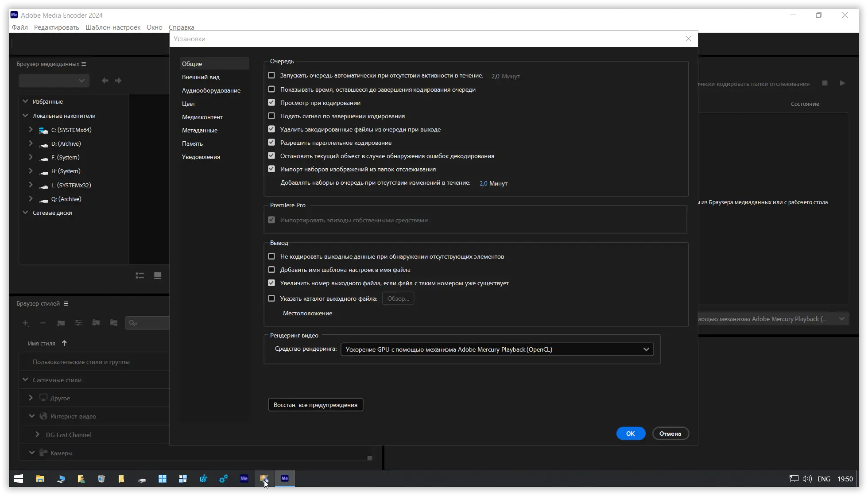Image resolution: width=868 pixels, height=496 pixels.
Task: Click the thumbnail view icon in media browser
Action: 157,275
